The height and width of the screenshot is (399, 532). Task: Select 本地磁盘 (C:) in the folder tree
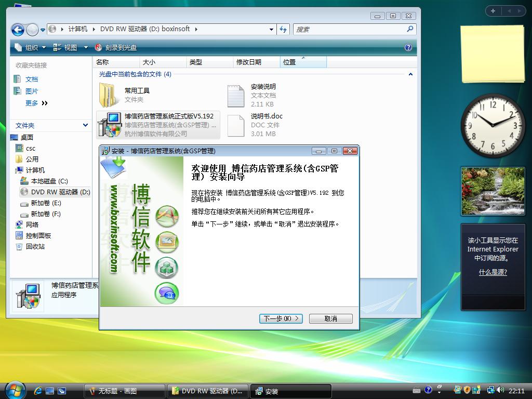pyautogui.click(x=49, y=181)
